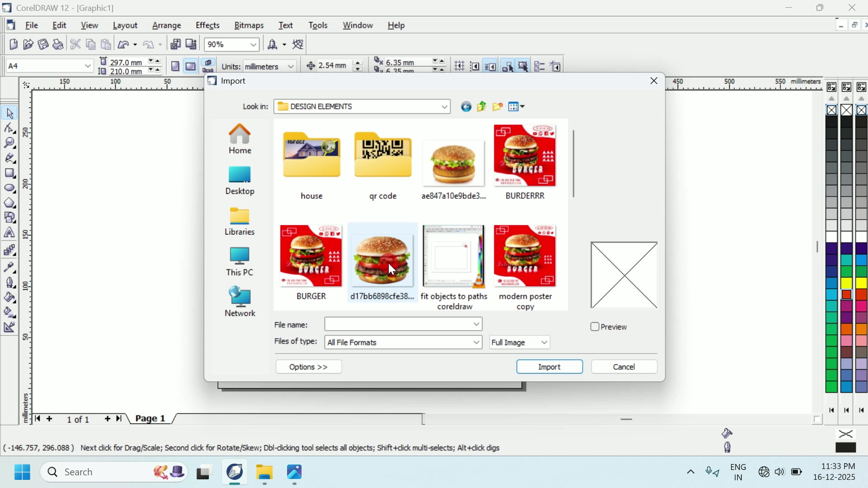Toggle portrait page orientation
Screen dimensions: 868x488
(x=176, y=67)
